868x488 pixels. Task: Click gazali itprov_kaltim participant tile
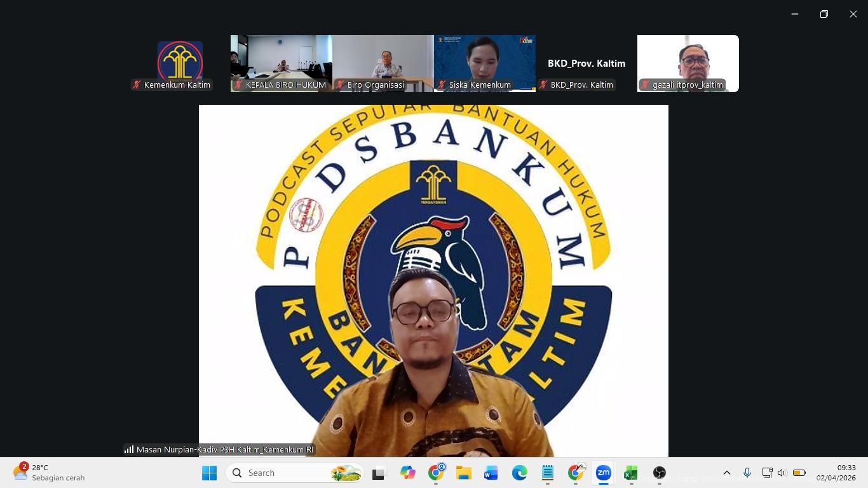point(688,63)
